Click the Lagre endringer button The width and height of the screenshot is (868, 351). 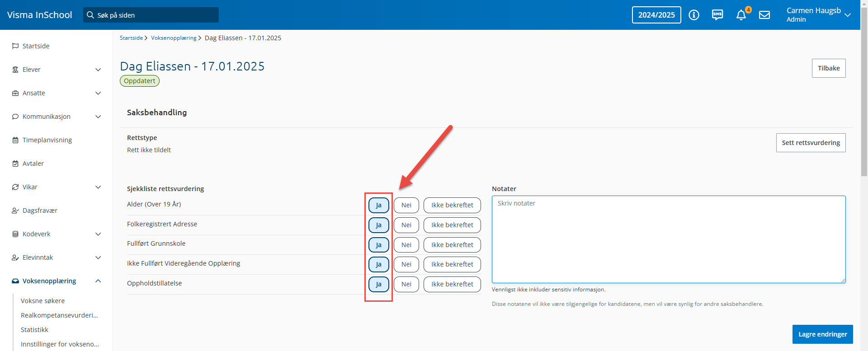pos(822,334)
